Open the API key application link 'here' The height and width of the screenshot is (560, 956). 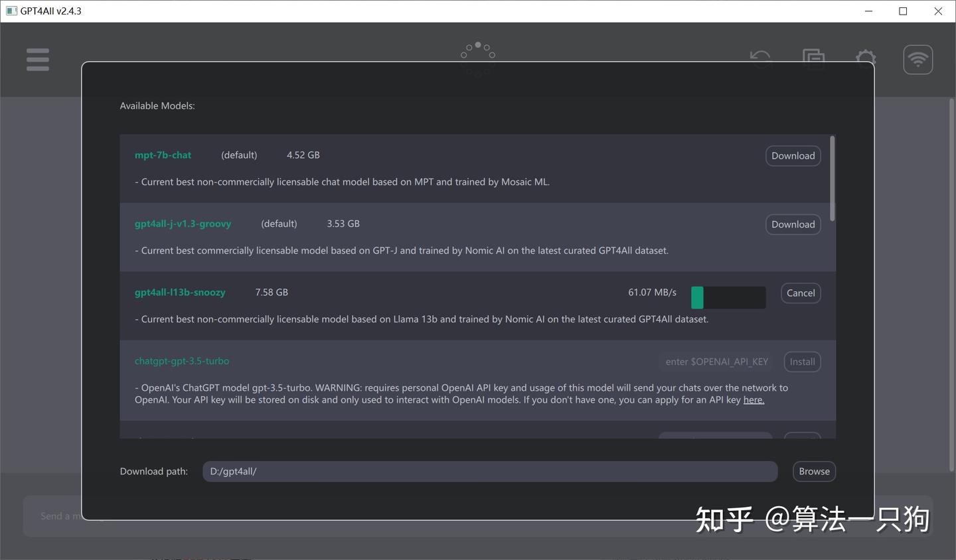pos(753,399)
